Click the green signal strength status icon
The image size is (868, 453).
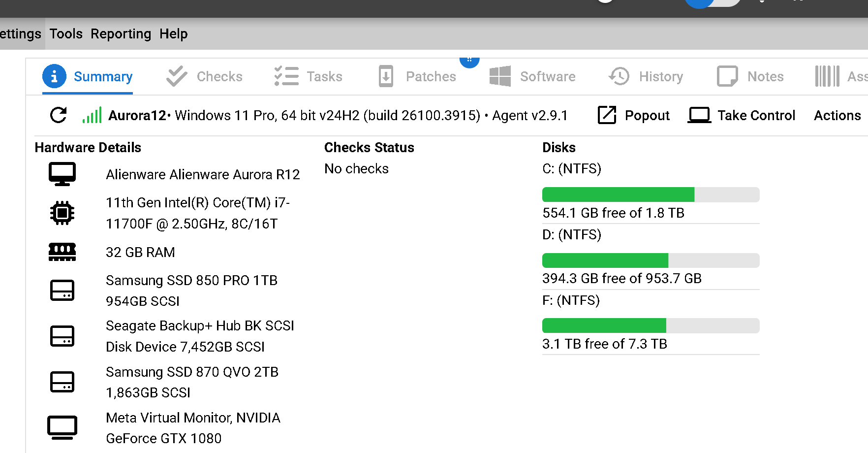92,115
